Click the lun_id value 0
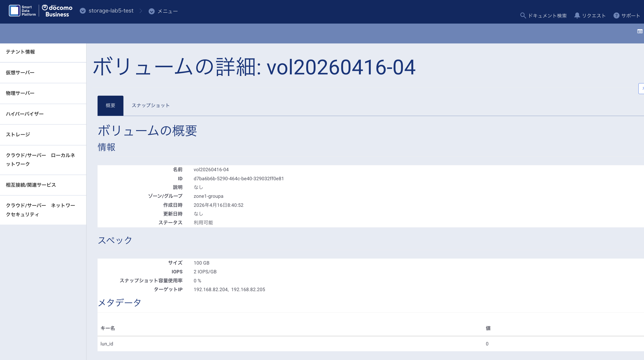Screen dimensions: 644x360 (487, 344)
